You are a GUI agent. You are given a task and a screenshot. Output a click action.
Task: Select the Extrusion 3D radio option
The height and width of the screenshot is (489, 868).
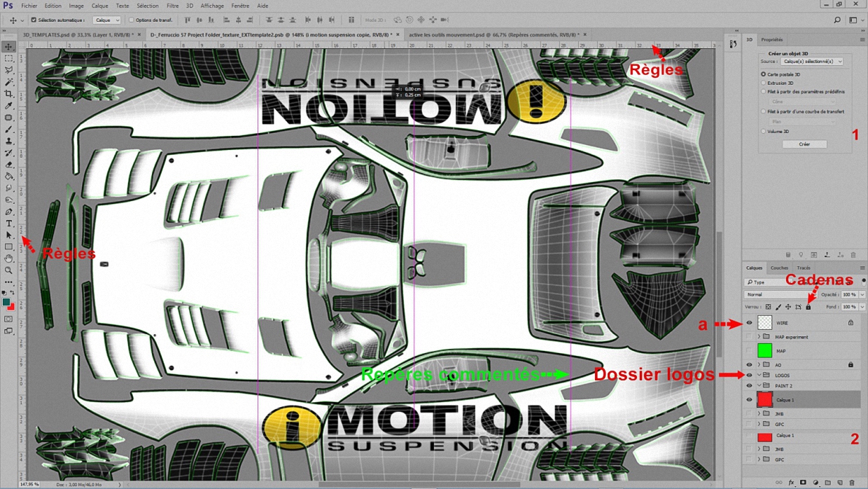point(764,83)
